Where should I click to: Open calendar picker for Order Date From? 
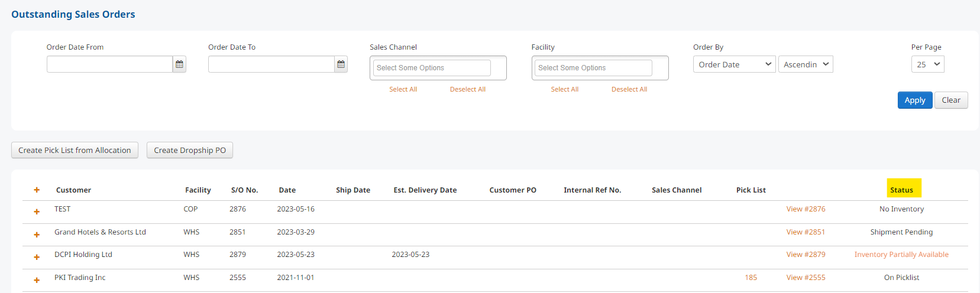coord(179,64)
